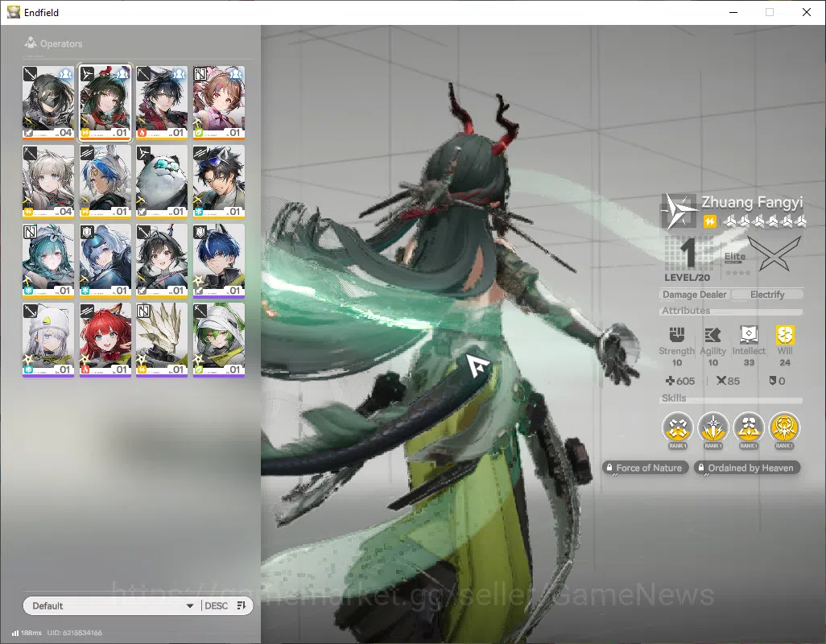Click the Agility attribute icon
The width and height of the screenshot is (826, 644).
pos(712,334)
